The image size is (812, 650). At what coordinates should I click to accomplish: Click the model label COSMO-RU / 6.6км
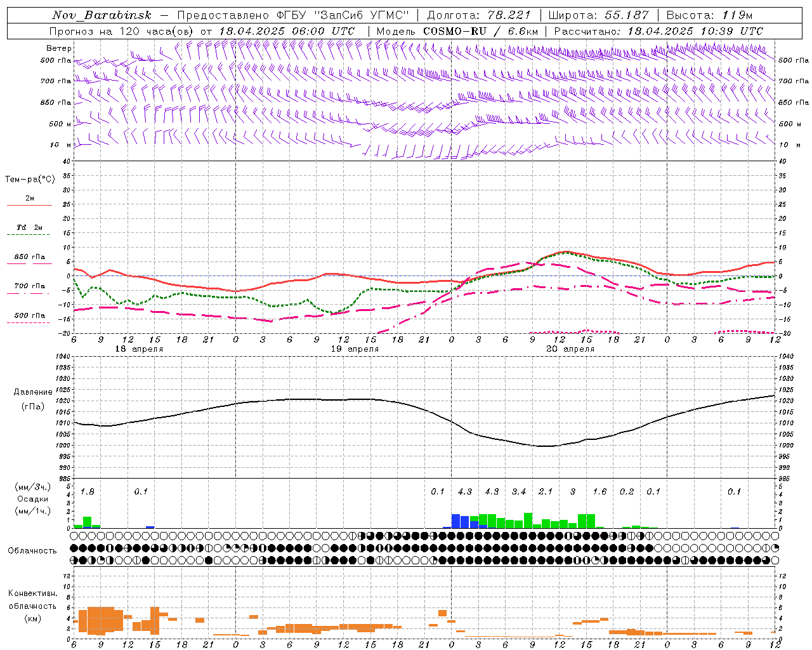480,31
